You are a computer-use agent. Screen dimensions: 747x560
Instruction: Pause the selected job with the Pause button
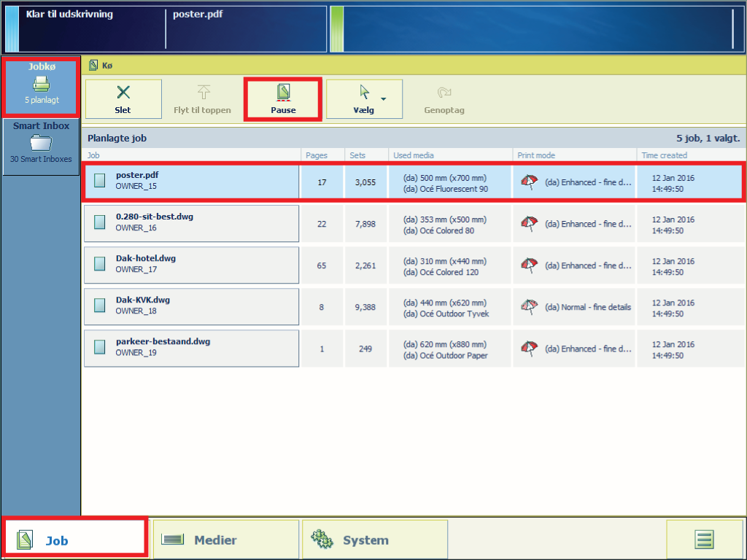[x=283, y=99]
